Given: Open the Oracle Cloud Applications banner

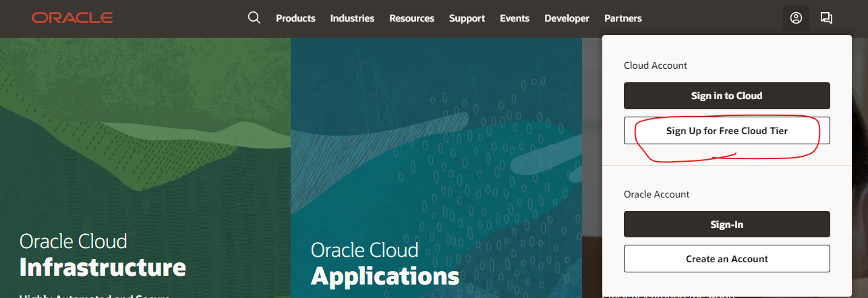Looking at the screenshot, I should tap(436, 167).
